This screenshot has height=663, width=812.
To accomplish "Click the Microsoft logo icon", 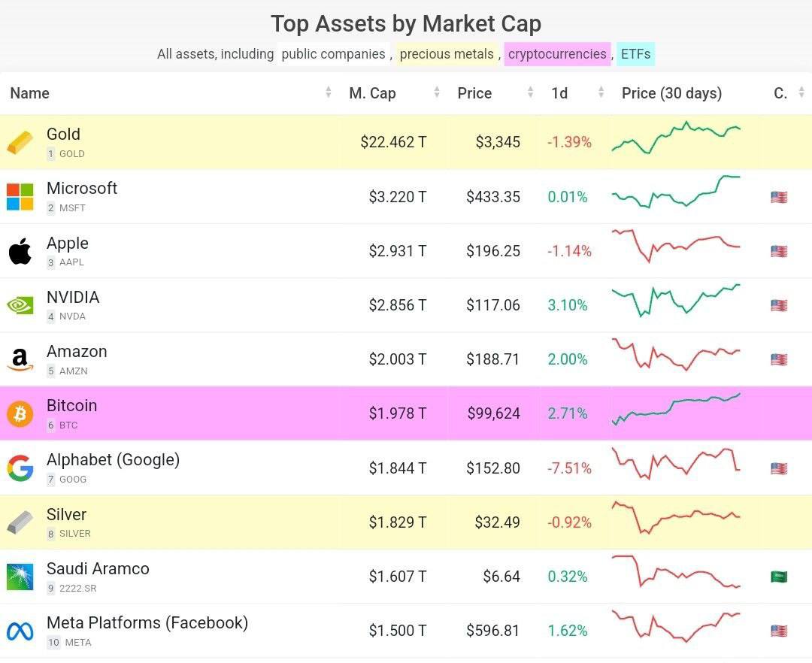I will (20, 197).
